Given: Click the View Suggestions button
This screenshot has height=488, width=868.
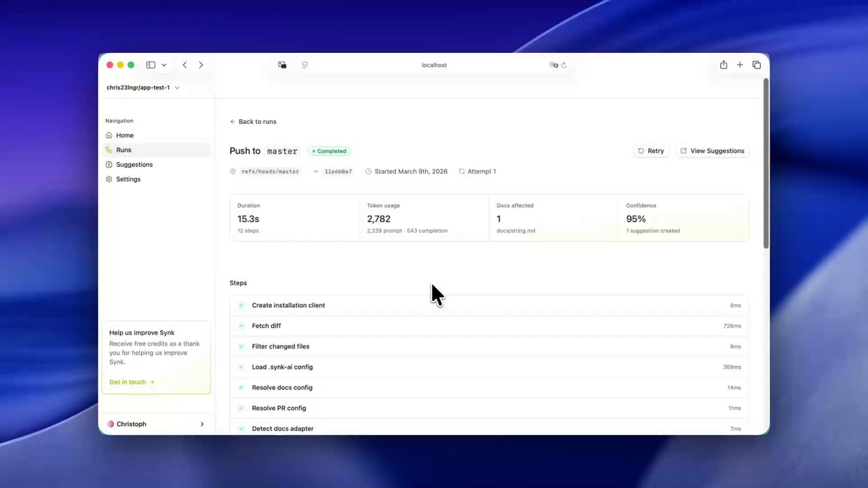Looking at the screenshot, I should 712,151.
